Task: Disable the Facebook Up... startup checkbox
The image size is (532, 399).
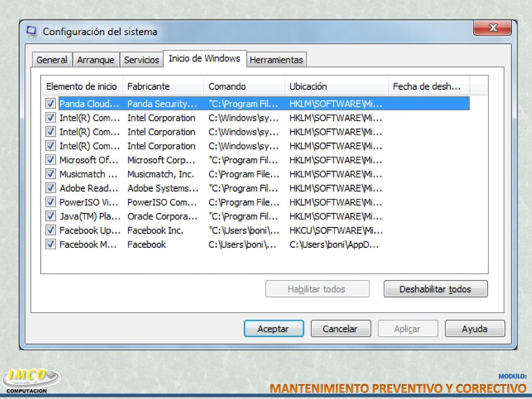Action: click(50, 230)
